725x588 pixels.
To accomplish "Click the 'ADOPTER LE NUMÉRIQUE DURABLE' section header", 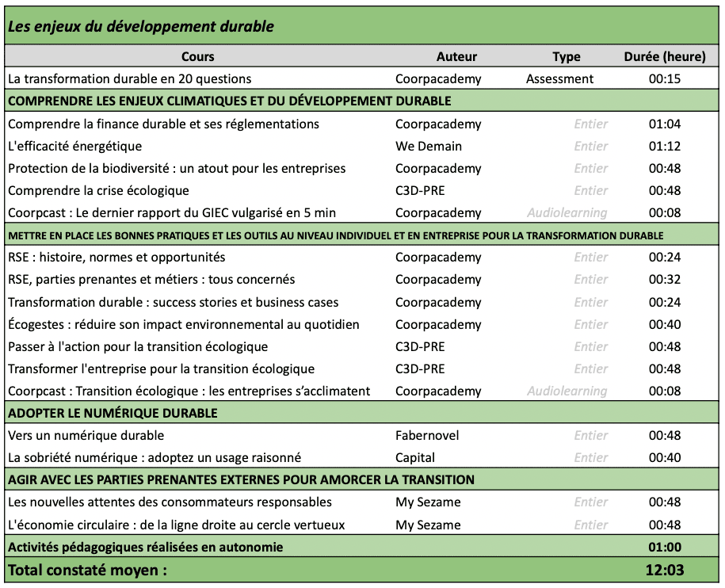I will pyautogui.click(x=113, y=413).
